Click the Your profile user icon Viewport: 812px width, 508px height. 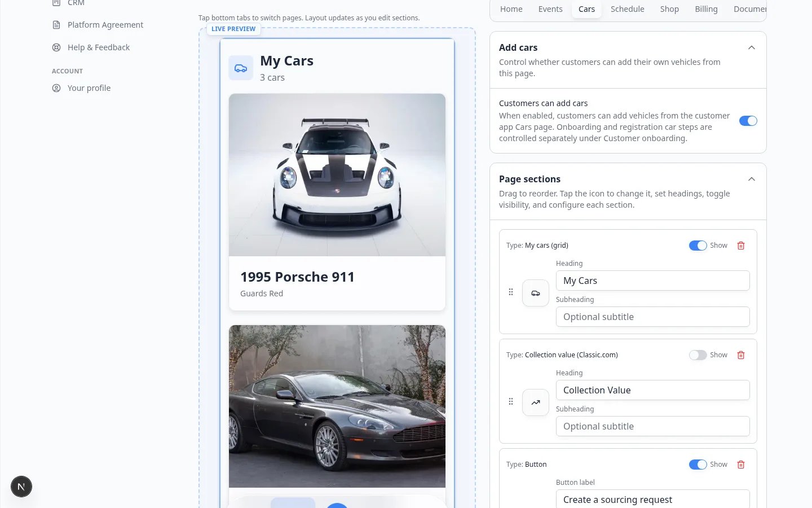click(56, 88)
